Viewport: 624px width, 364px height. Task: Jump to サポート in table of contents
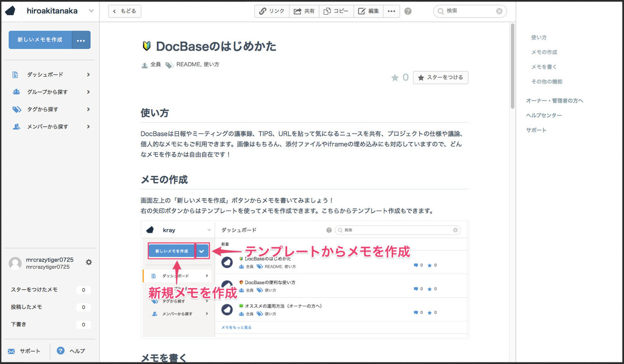click(536, 130)
